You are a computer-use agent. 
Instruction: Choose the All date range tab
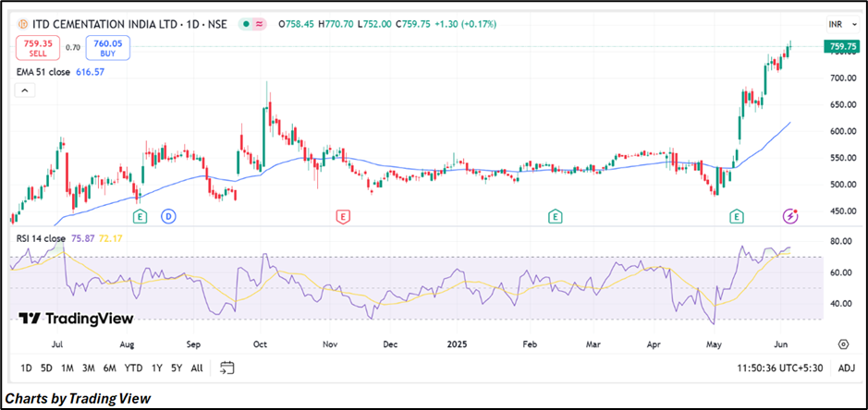197,368
